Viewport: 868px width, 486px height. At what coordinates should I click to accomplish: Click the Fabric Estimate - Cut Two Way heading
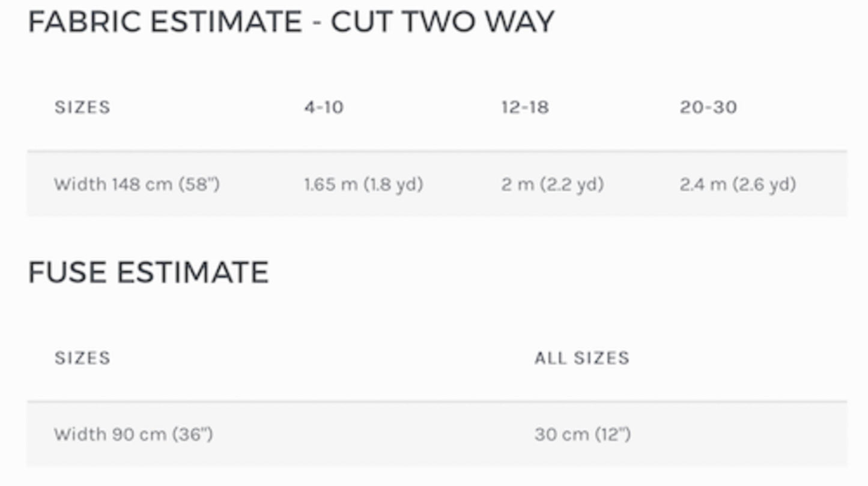click(291, 22)
